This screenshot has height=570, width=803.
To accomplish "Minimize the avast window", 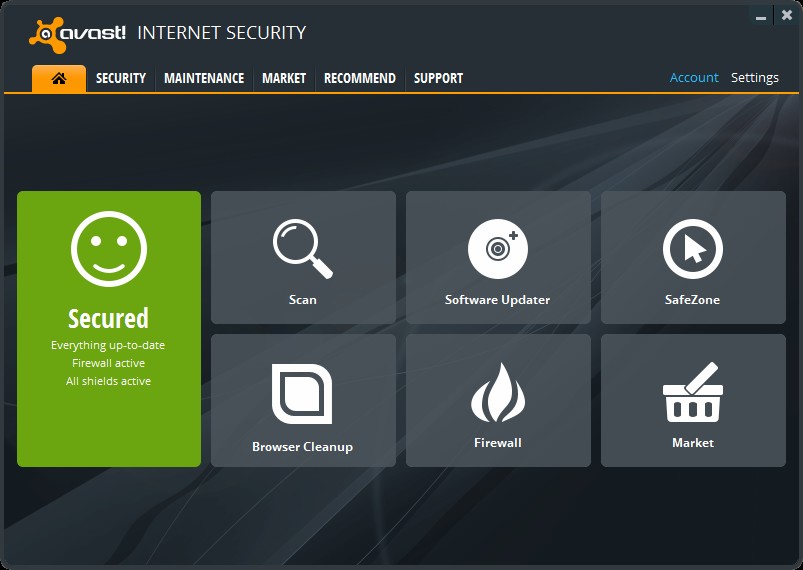I will (761, 16).
